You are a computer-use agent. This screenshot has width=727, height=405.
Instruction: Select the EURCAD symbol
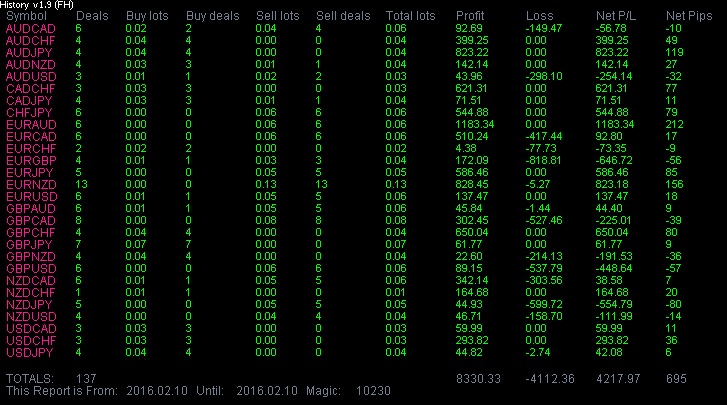point(31,137)
